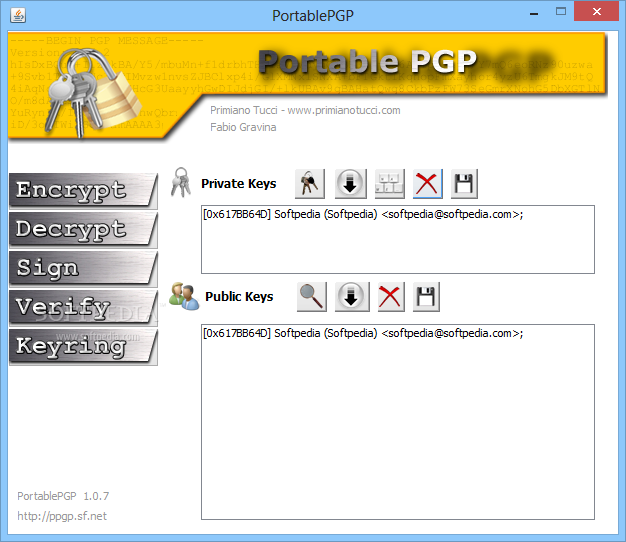Import a private key with the download arrow icon
The height and width of the screenshot is (542, 626).
coord(350,184)
